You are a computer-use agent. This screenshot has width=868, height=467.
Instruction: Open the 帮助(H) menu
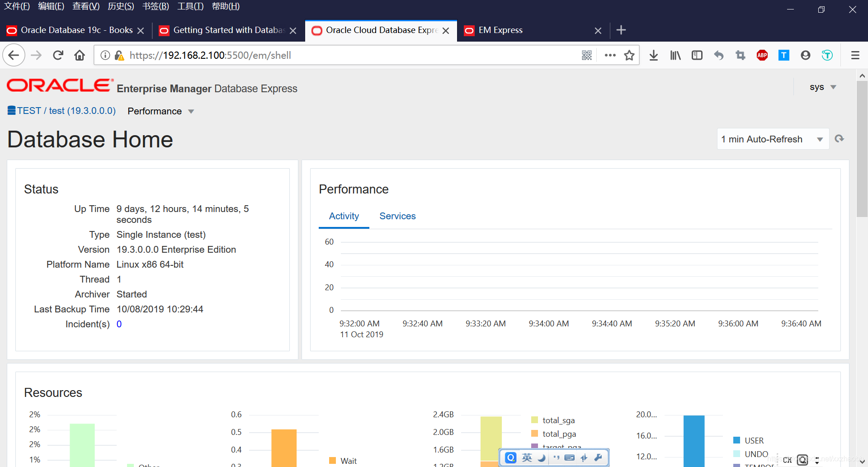[226, 6]
